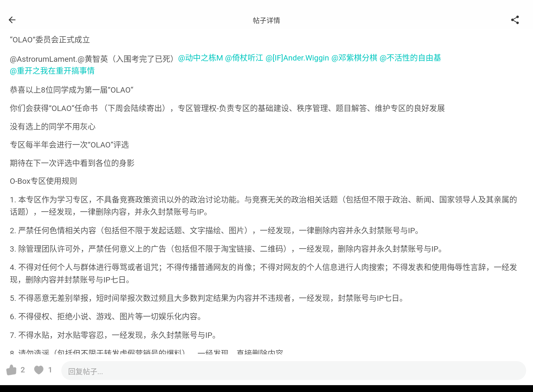Favorite the post with heart icon

click(x=39, y=370)
